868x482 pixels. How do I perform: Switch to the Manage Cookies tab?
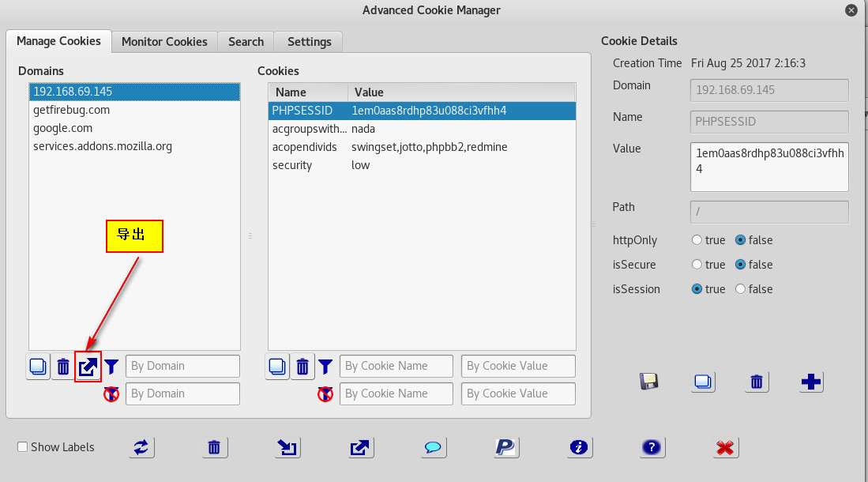coord(58,41)
